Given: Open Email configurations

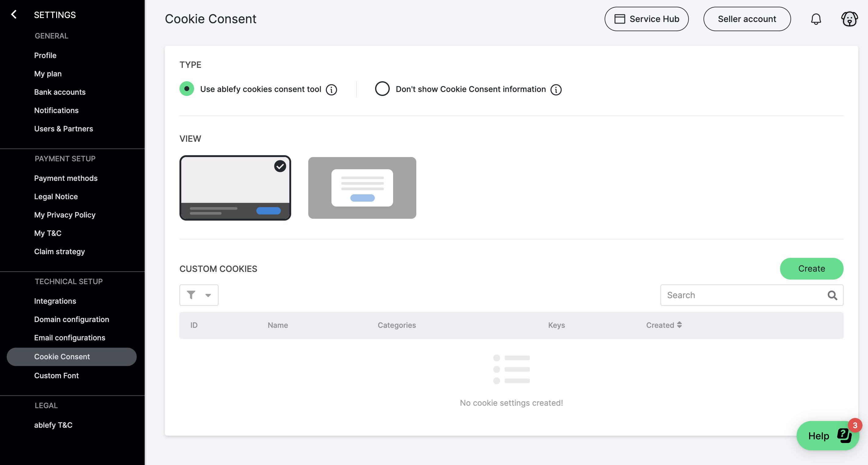Looking at the screenshot, I should pos(69,338).
